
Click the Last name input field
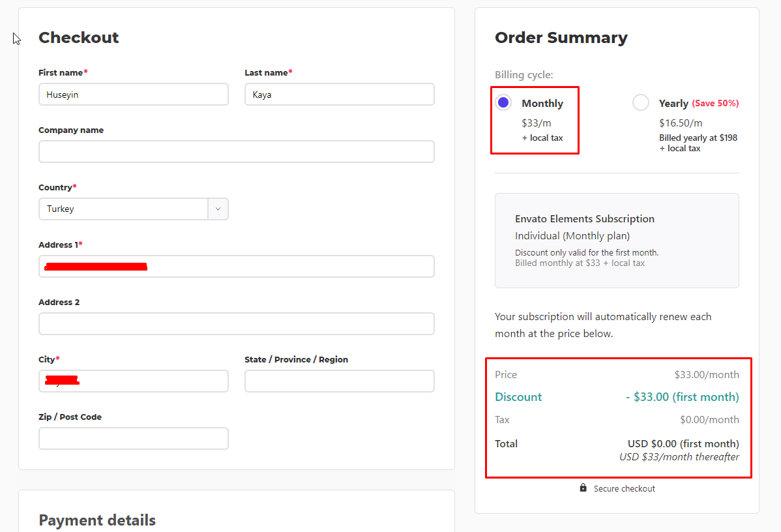pos(339,95)
